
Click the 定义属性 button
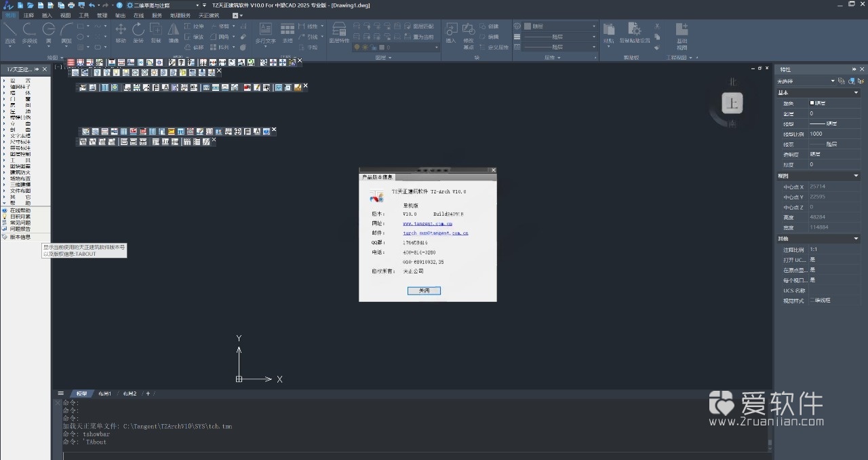point(494,47)
